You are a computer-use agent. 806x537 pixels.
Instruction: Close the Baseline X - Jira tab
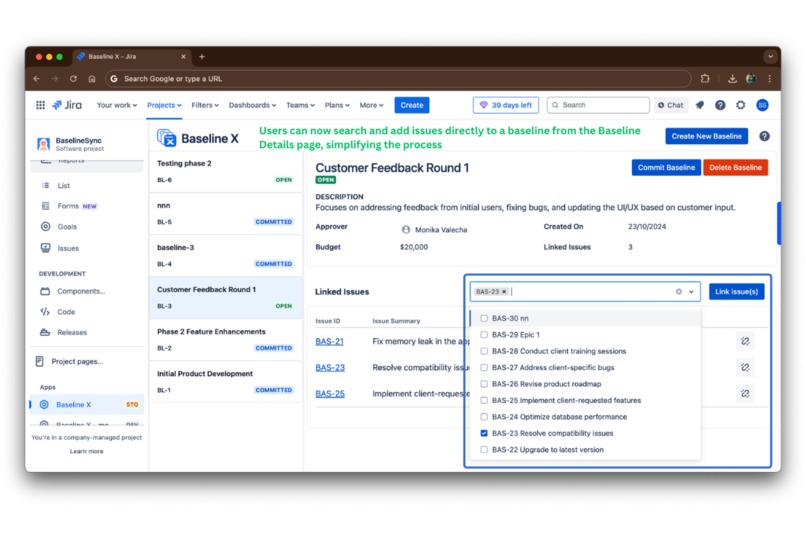[184, 57]
